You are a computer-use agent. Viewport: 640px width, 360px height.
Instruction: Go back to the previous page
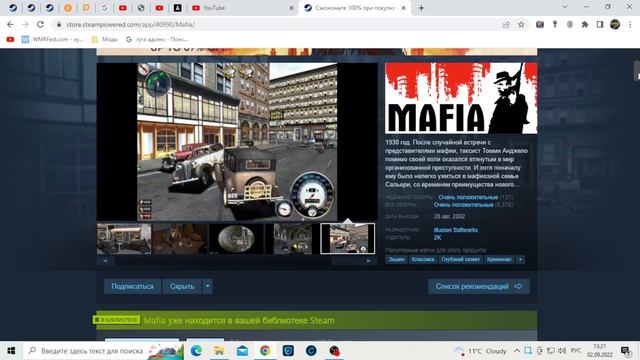10,24
